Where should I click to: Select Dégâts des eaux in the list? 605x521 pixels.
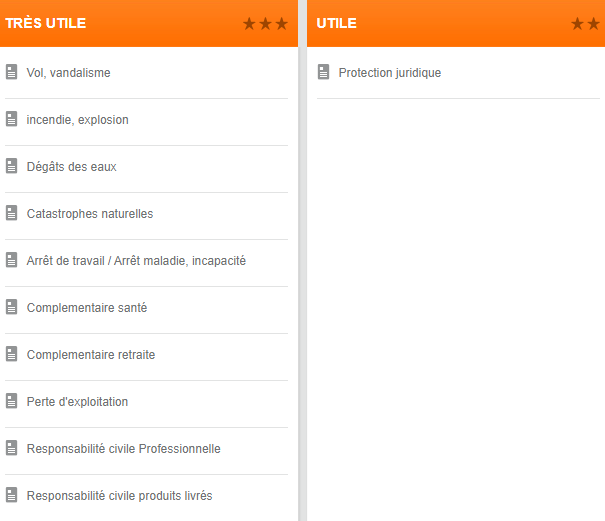[71, 167]
